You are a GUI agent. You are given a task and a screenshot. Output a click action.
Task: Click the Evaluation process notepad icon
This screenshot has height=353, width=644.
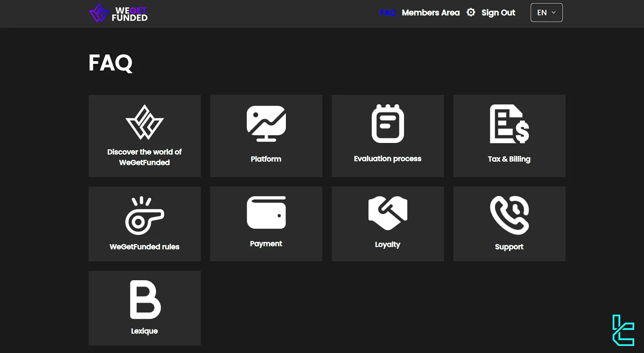click(388, 123)
